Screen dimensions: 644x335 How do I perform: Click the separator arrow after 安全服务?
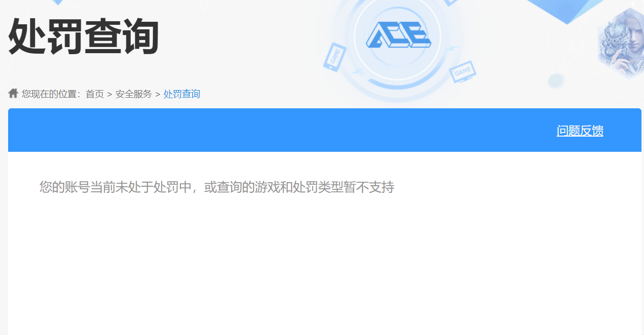(x=158, y=94)
